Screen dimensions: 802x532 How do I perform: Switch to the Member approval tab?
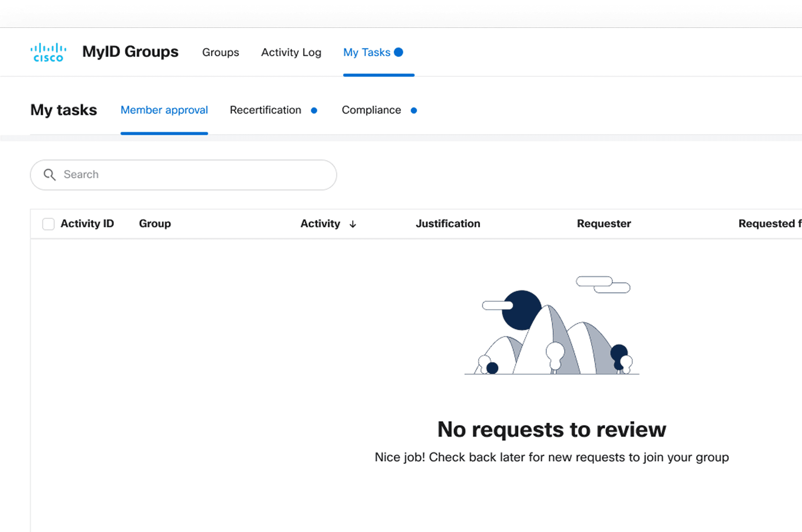tap(164, 110)
